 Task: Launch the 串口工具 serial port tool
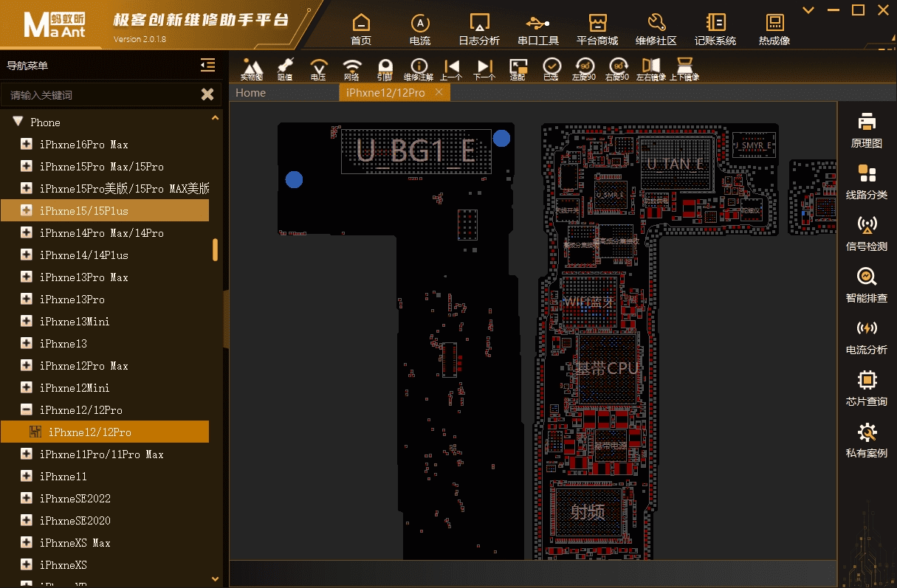[x=538, y=30]
